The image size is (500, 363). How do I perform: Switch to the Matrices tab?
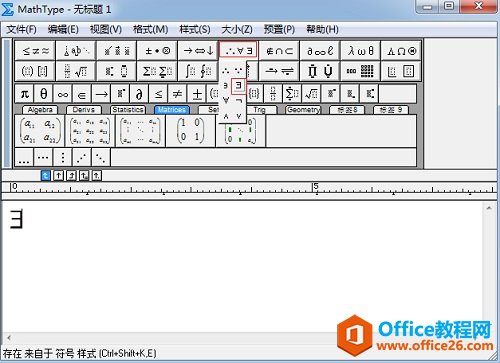(x=172, y=110)
